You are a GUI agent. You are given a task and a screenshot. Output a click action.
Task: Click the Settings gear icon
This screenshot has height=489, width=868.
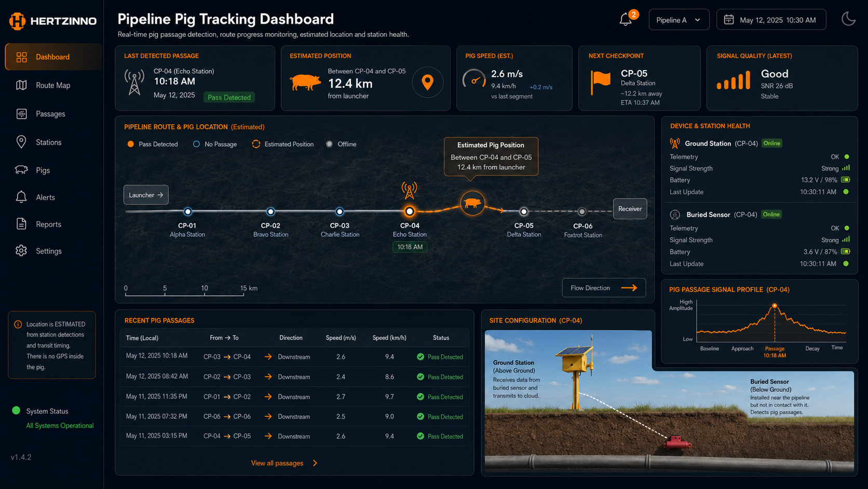(x=21, y=250)
